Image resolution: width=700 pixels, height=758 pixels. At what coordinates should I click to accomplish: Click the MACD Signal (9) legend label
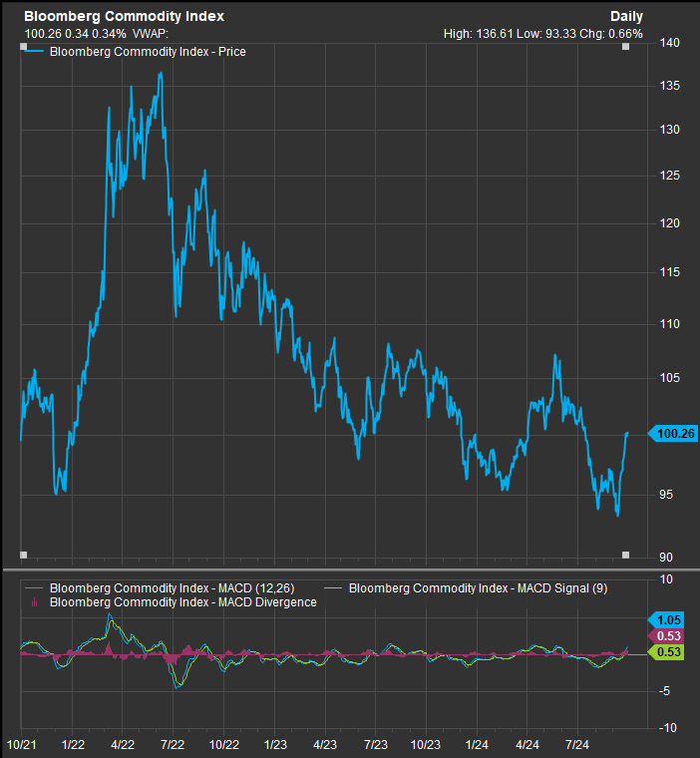click(478, 588)
